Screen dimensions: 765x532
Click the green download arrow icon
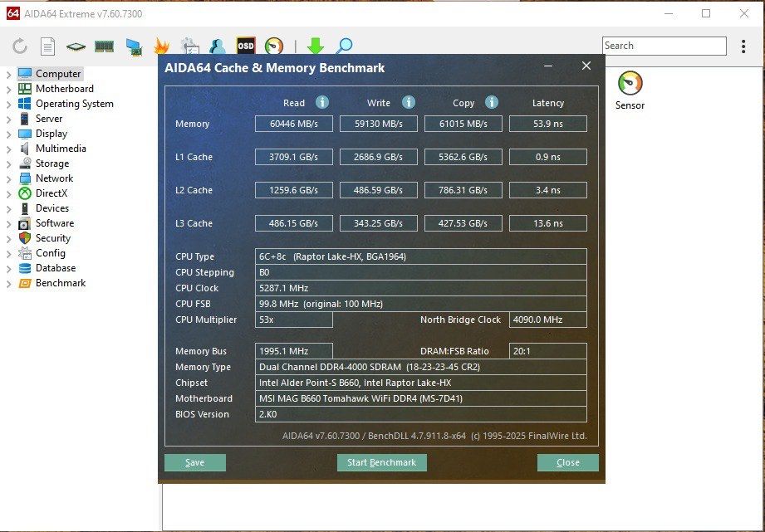[315, 46]
